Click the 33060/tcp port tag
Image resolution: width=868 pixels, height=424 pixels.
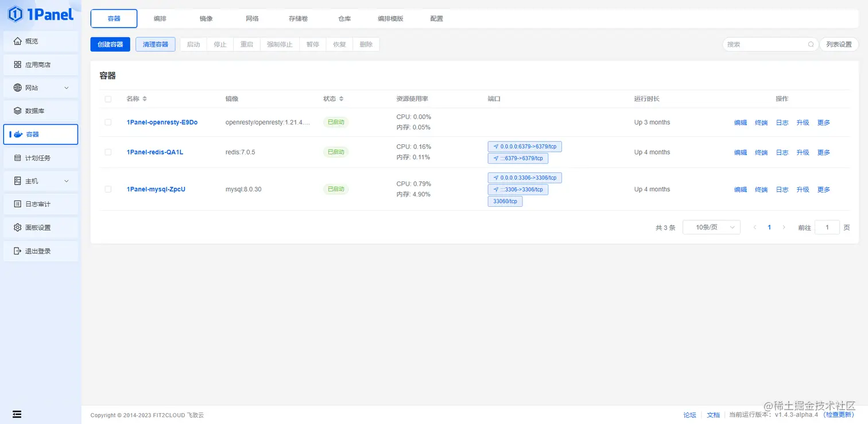tap(505, 202)
